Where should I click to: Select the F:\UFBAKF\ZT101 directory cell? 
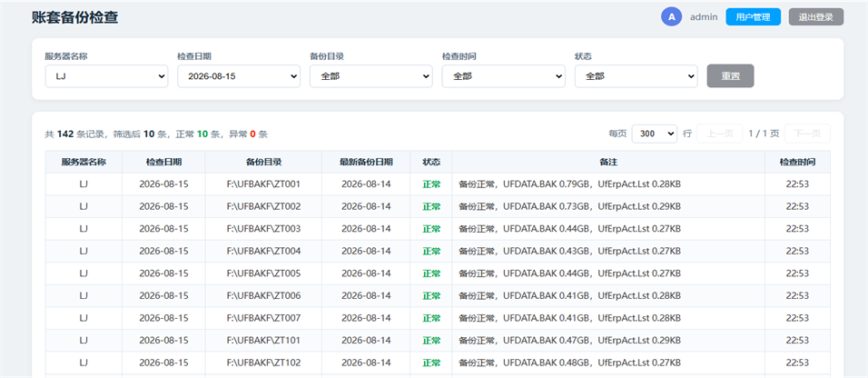(x=263, y=341)
